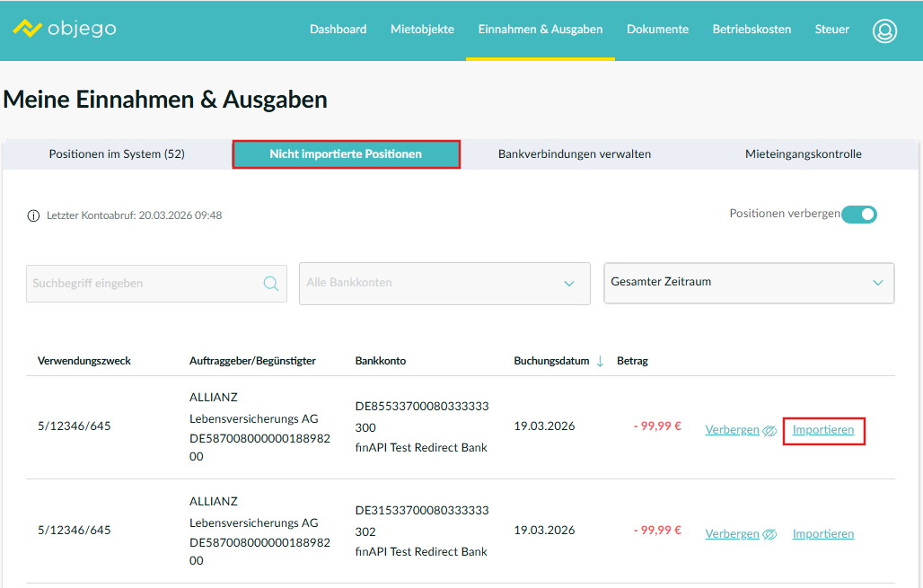Switch to Positionen im System tab
Viewport: 923px width, 588px height.
coord(117,154)
